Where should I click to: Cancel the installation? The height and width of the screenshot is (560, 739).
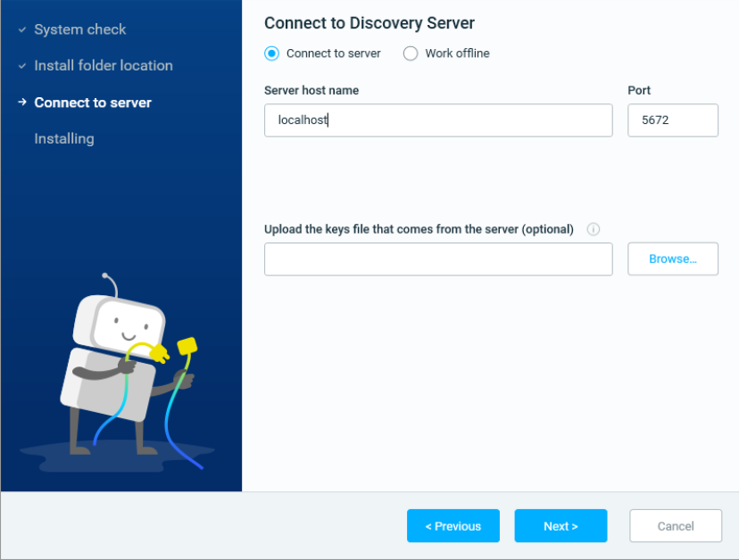(x=676, y=525)
